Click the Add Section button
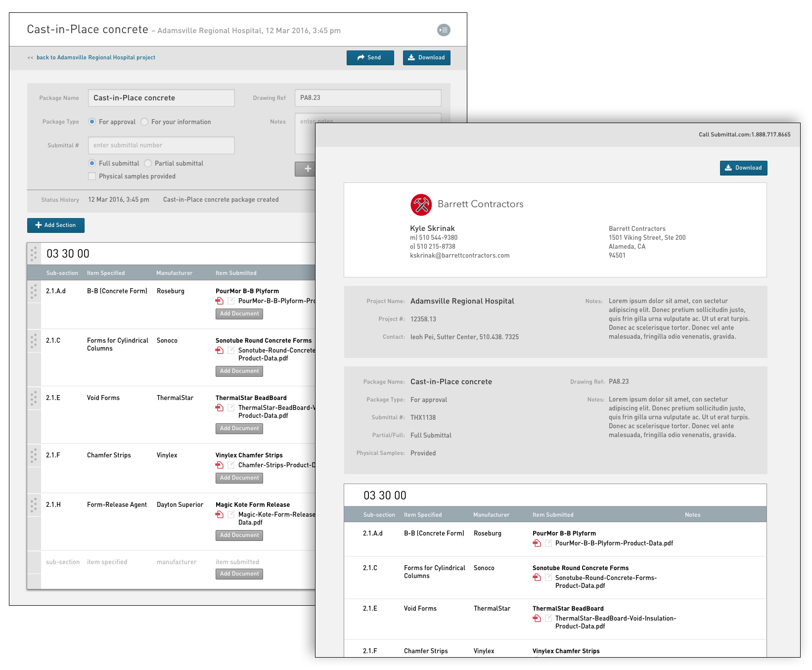 pyautogui.click(x=56, y=225)
